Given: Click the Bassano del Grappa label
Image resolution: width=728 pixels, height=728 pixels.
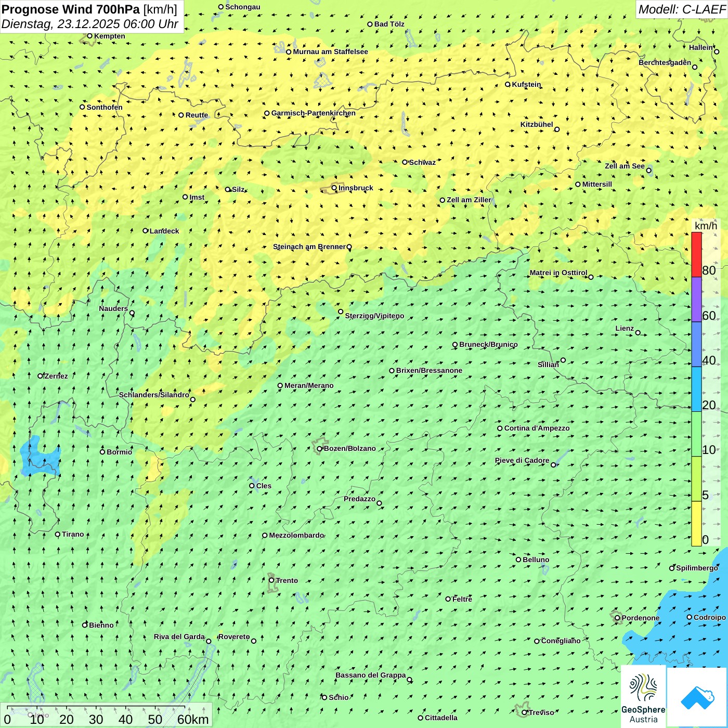Looking at the screenshot, I should pos(370,675).
